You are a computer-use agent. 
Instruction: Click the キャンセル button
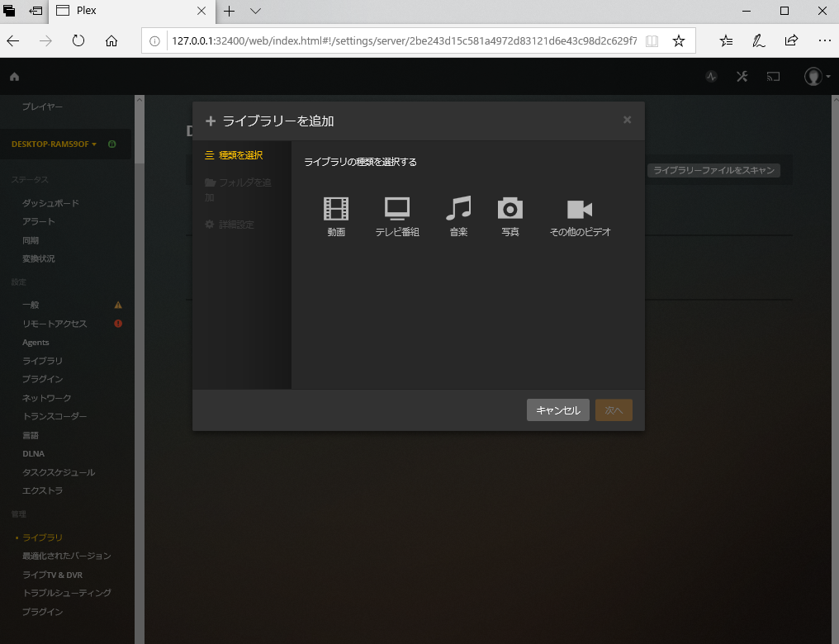[558, 410]
